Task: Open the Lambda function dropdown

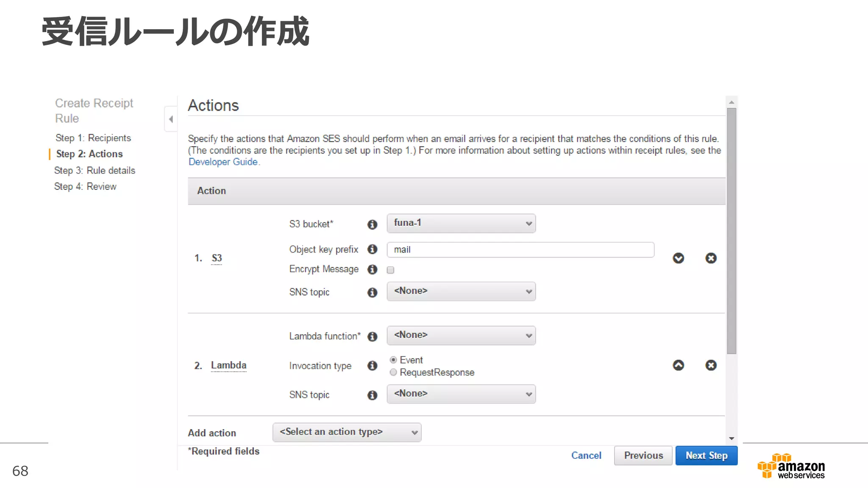Action: click(461, 335)
